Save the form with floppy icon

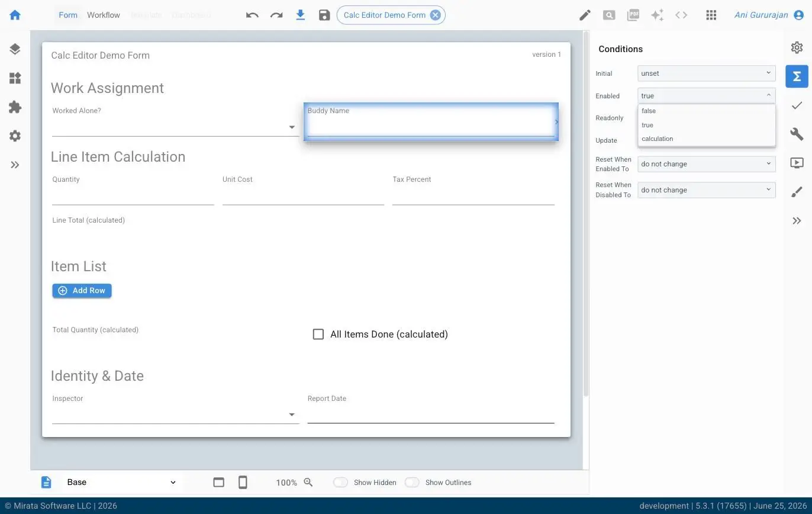click(x=324, y=15)
